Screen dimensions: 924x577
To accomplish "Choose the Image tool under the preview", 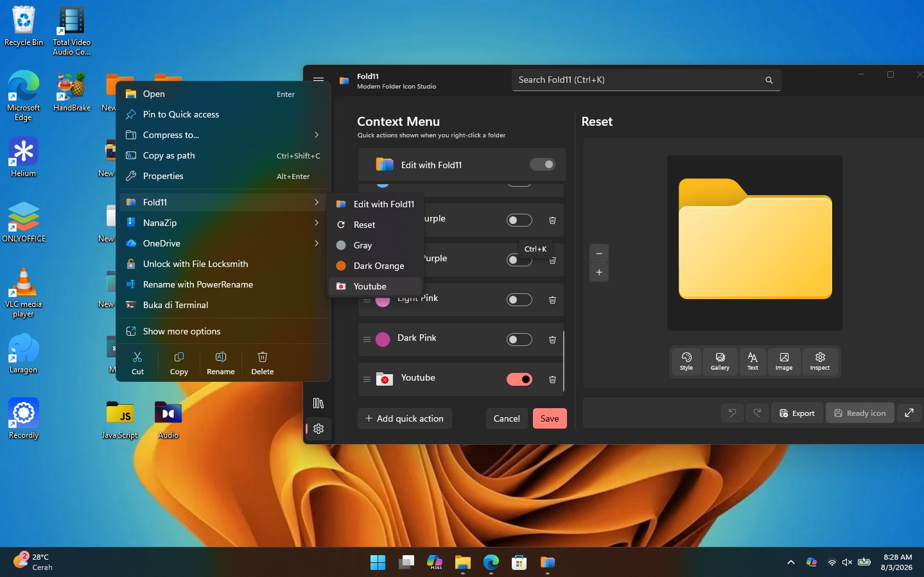I will 784,361.
